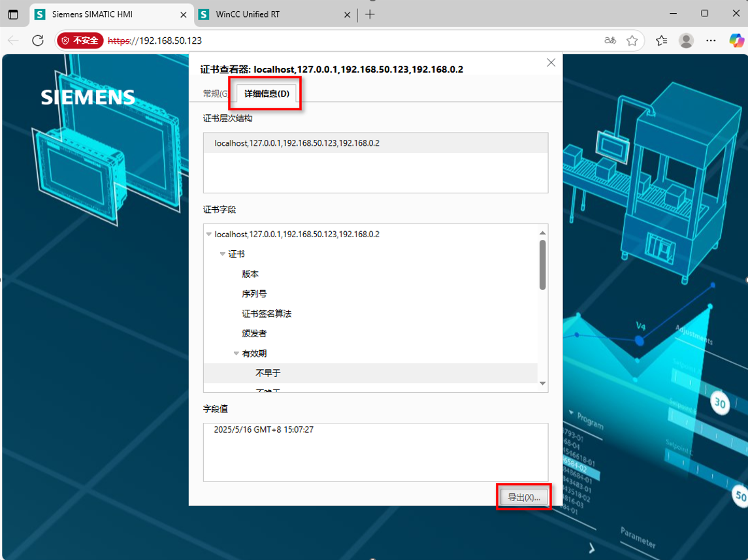Click the tab actions icon top-left
Screen dimensions: 748x560
[13, 13]
